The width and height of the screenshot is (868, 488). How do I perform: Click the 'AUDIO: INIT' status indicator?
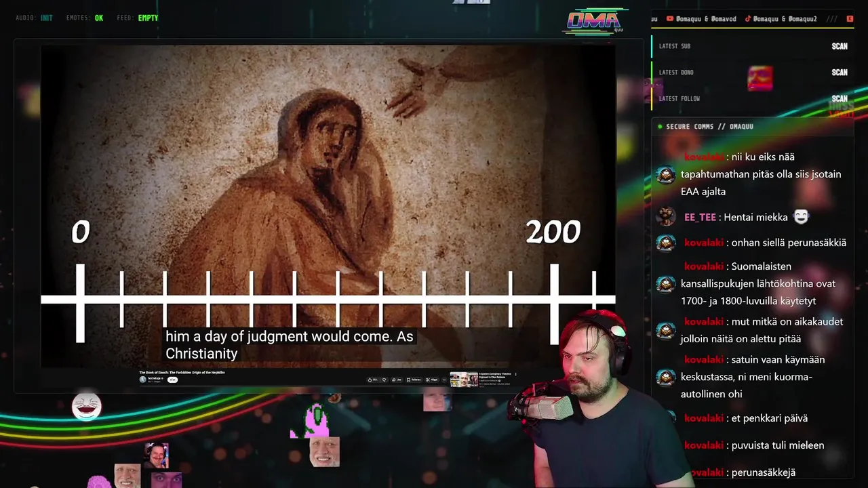tap(34, 18)
